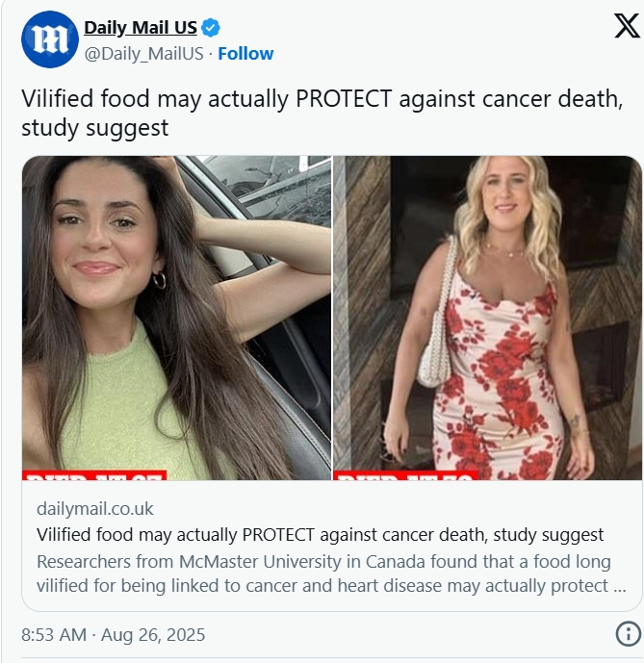Open the dailymail.co.uk domain link
644x663 pixels.
coord(94,509)
